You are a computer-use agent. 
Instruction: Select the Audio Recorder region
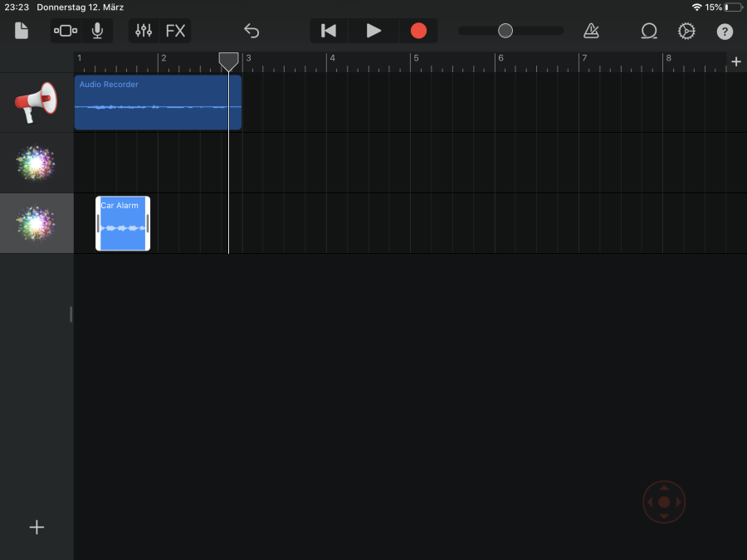click(x=158, y=103)
